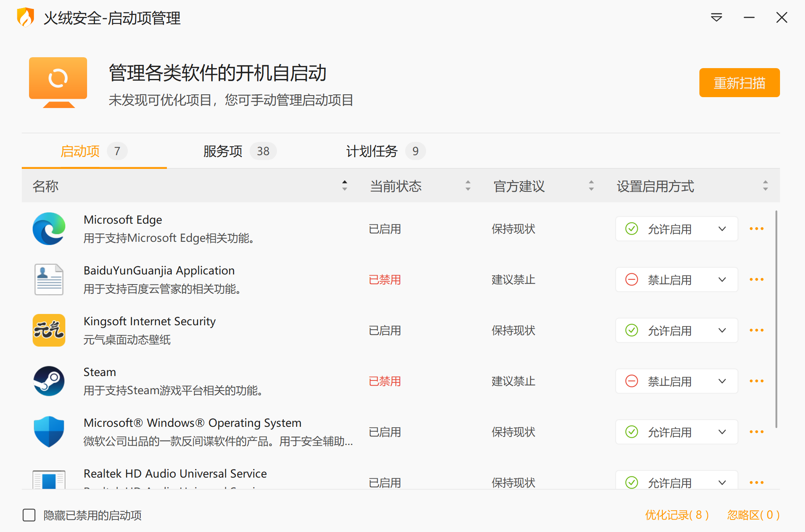Expand Microsoft Edge enable-mode dropdown
The image size is (805, 532).
pos(676,229)
